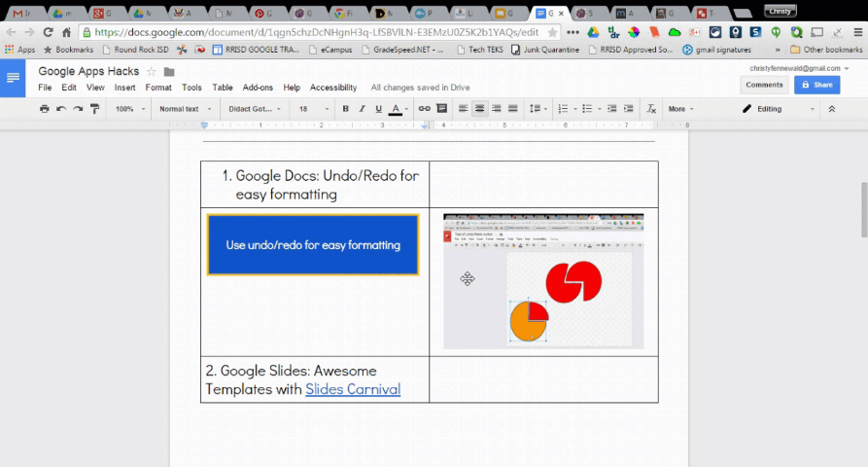Open the eCampus bookmark

[x=330, y=50]
